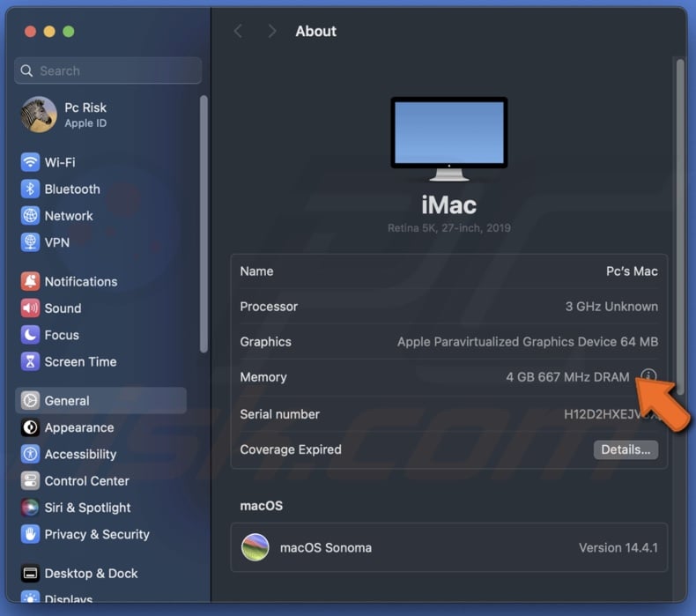Click the About pane scrollbar

tap(679, 226)
